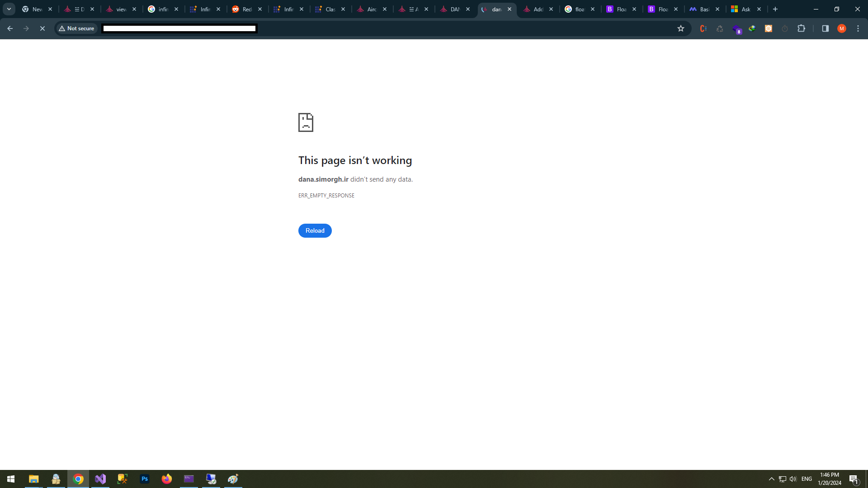Click the Not secure site info chip
Viewport: 868px width, 488px height.
76,28
